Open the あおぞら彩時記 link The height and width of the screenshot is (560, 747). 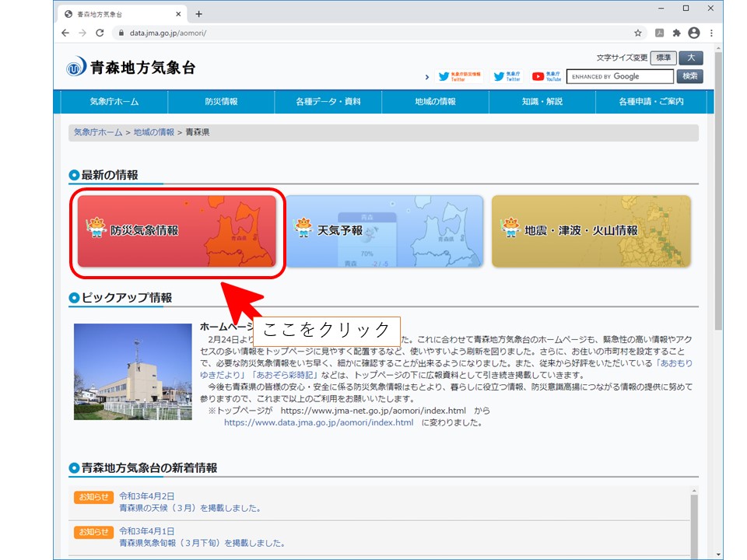[x=285, y=375]
